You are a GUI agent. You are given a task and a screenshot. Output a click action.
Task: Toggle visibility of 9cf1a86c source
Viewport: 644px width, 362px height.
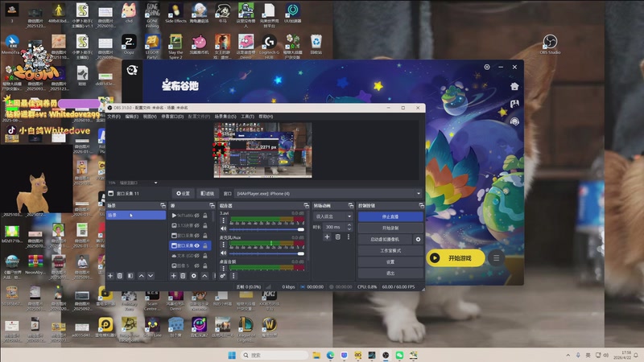[x=197, y=216]
